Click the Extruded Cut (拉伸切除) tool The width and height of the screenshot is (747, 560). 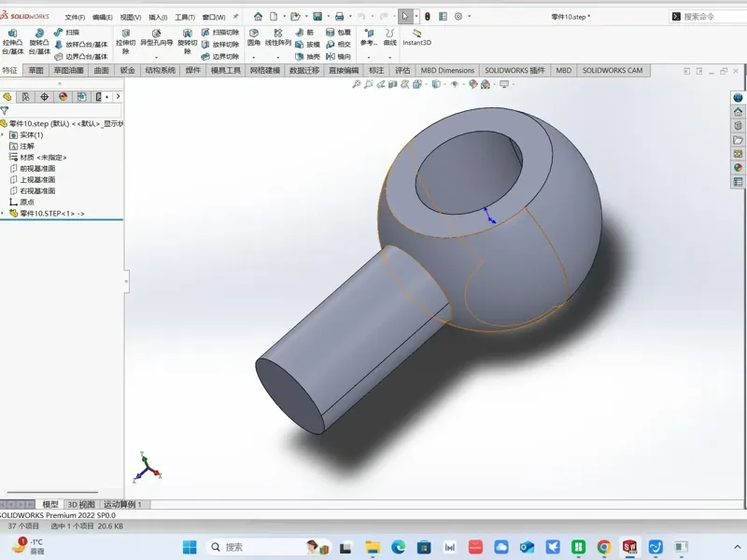(126, 41)
